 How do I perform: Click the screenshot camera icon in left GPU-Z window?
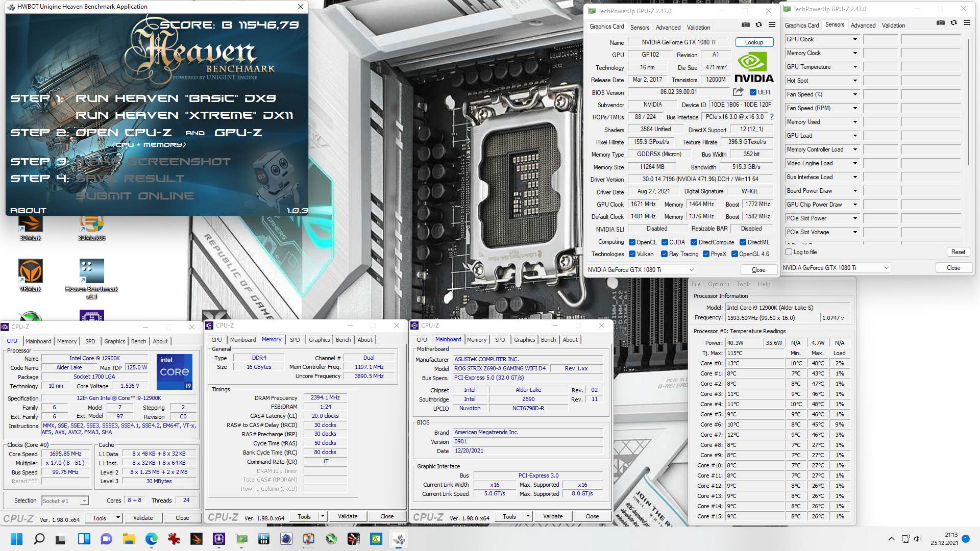[x=746, y=24]
